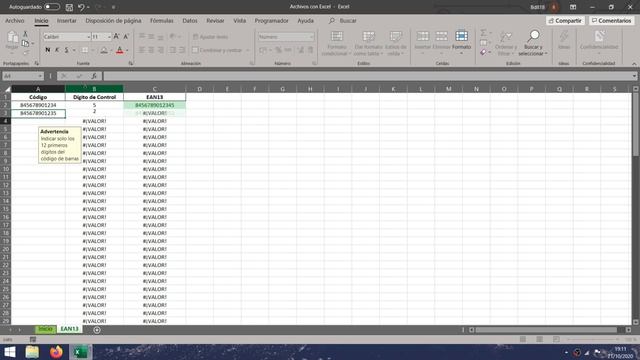Click the zoom slider in status bar
The width and height of the screenshot is (640, 360).
pos(594,340)
